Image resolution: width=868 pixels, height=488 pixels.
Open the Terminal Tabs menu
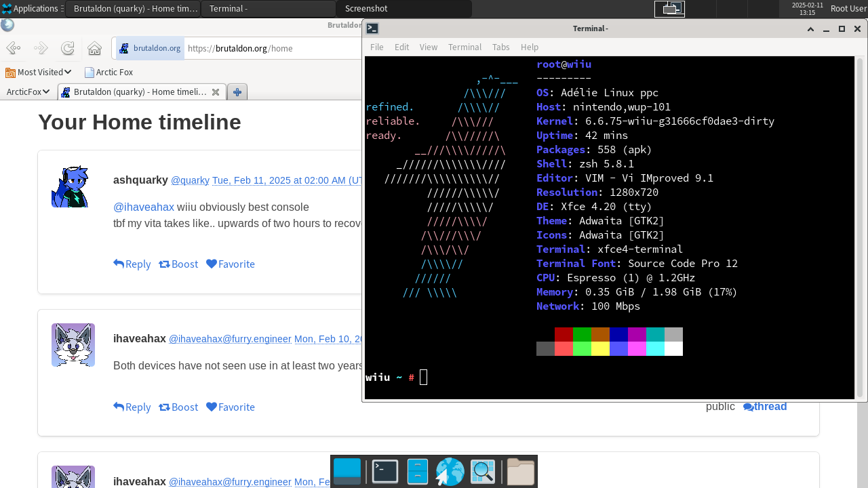pyautogui.click(x=501, y=47)
